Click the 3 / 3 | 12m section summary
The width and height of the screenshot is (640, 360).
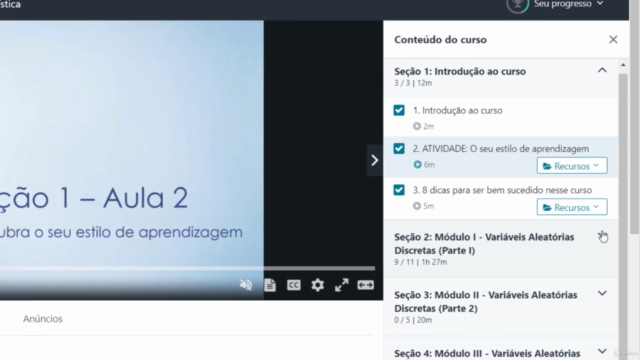click(x=413, y=83)
